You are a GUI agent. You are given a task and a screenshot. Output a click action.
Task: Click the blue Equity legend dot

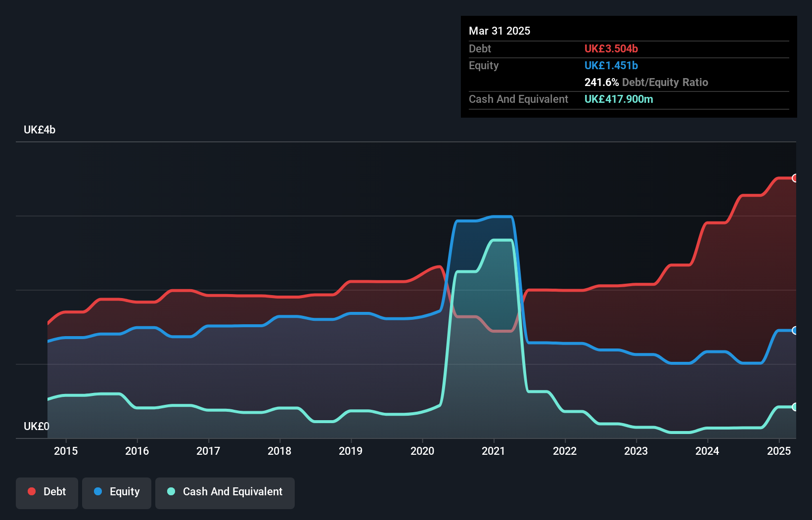point(98,491)
